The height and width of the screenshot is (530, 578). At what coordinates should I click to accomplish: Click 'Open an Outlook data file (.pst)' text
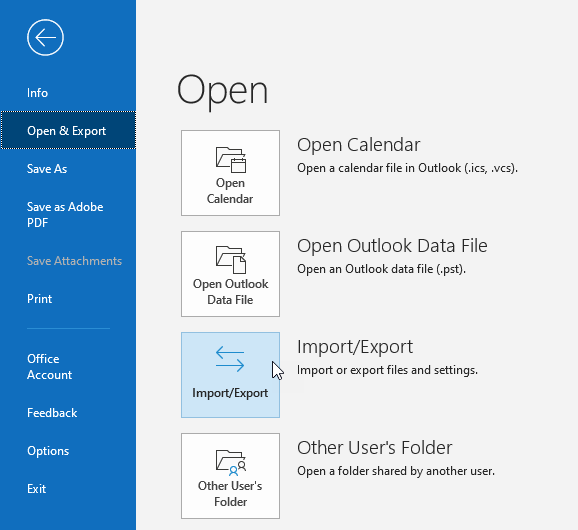[x=382, y=269]
